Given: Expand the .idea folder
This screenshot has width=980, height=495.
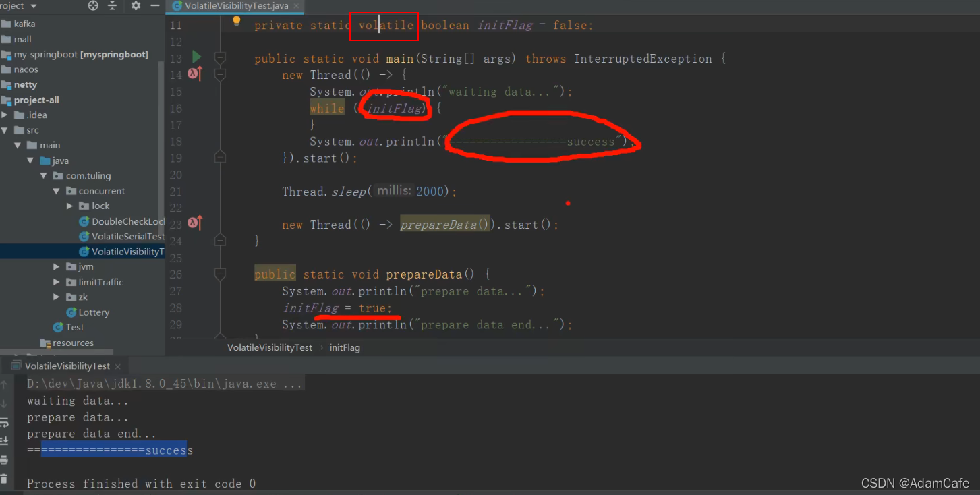Looking at the screenshot, I should [5, 115].
